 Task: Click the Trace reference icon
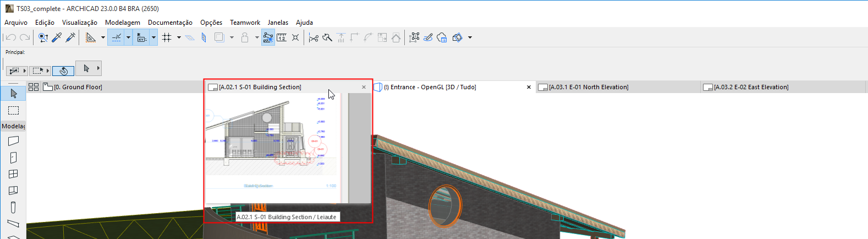point(219,37)
